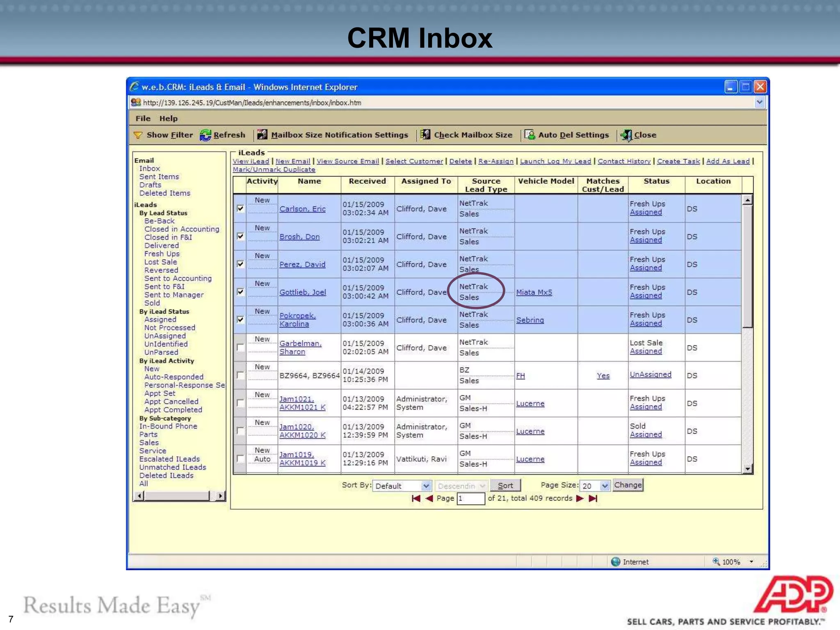Go to last page arrow icon

click(x=593, y=498)
